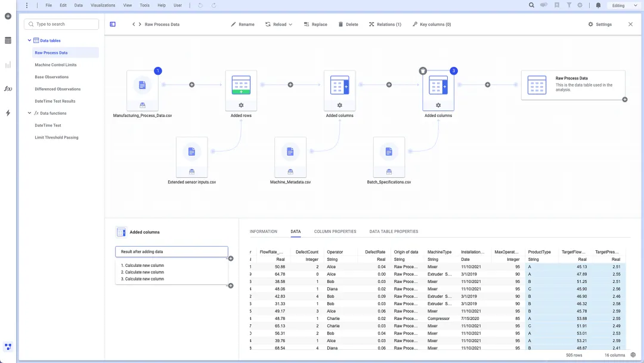Open the Reload dropdown
The image size is (644, 363).
click(x=279, y=24)
